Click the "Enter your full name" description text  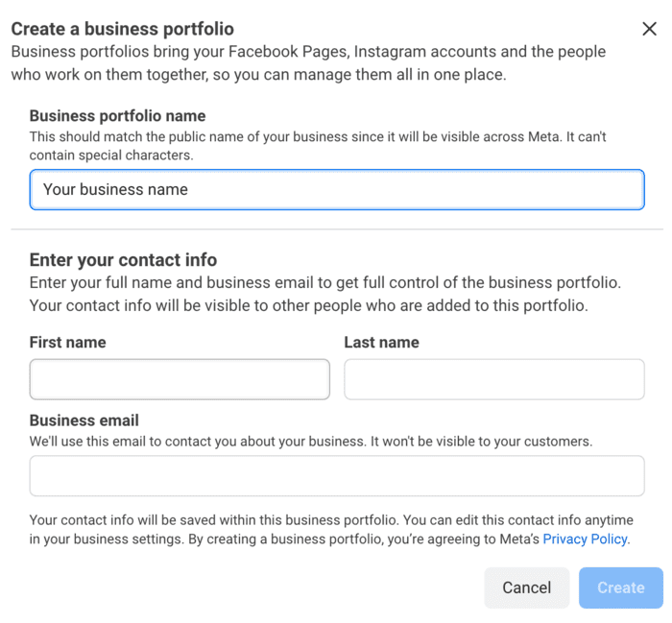pos(324,295)
